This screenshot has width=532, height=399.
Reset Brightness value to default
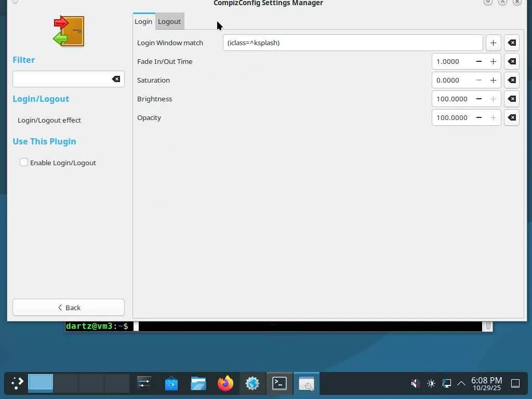(x=512, y=99)
